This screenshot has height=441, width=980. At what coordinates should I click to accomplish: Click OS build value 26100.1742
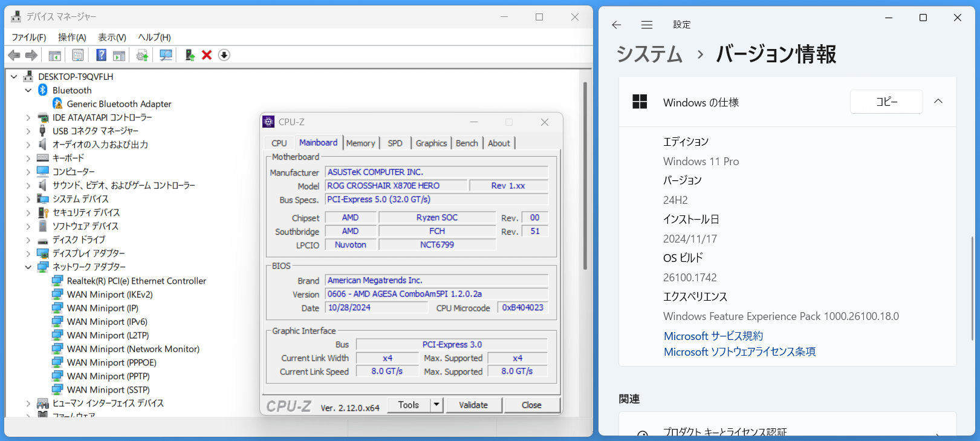point(690,278)
